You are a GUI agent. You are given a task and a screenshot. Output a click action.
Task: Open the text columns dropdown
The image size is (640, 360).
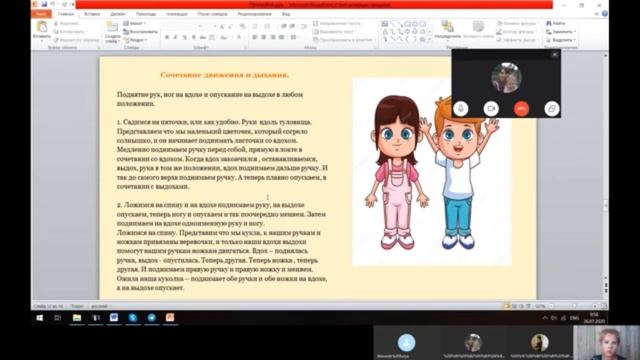(x=294, y=37)
